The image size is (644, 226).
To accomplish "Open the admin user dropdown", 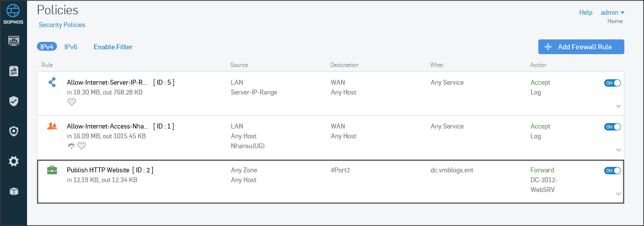I will [x=612, y=12].
